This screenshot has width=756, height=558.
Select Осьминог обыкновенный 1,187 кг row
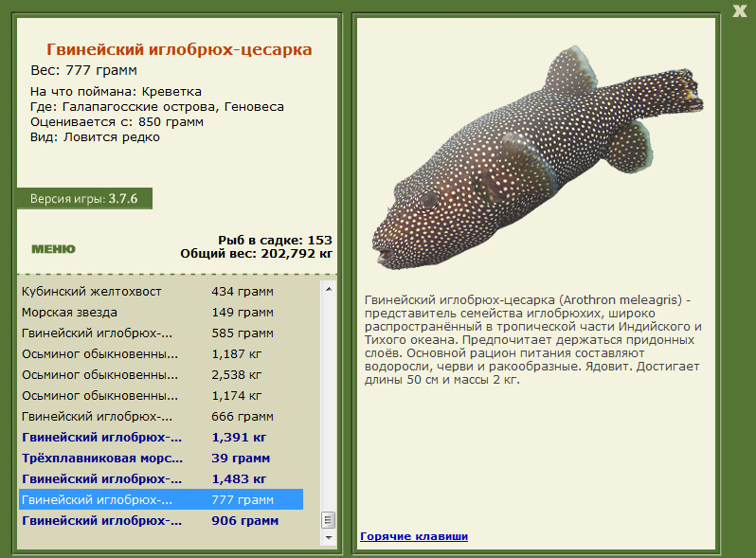[161, 354]
